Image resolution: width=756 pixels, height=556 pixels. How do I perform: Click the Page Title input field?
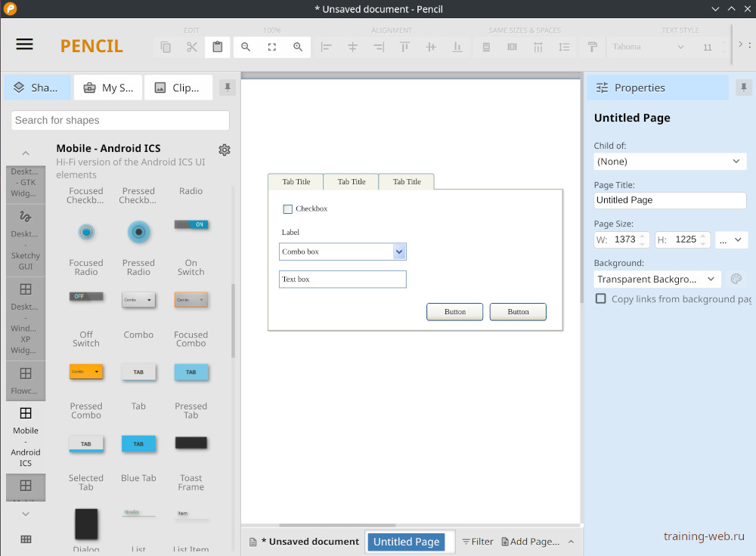pyautogui.click(x=670, y=200)
